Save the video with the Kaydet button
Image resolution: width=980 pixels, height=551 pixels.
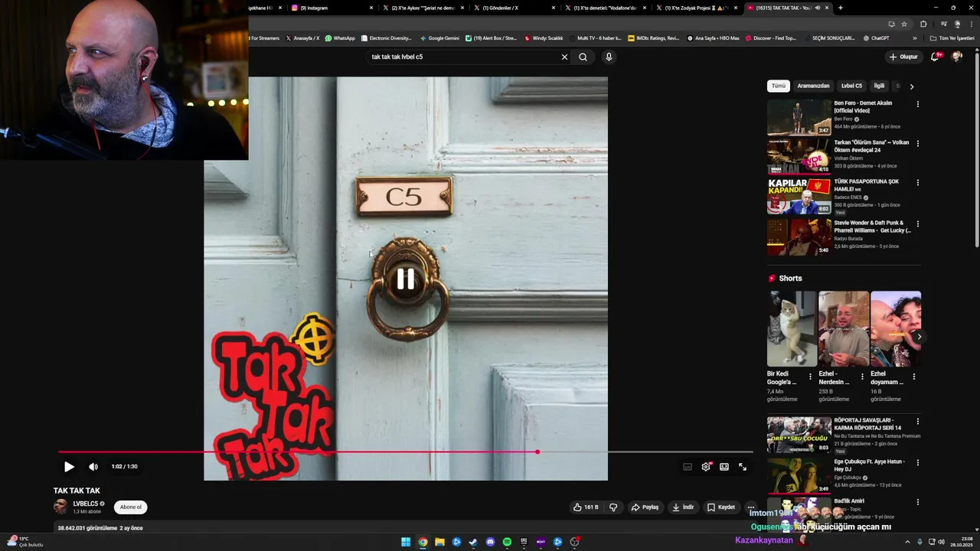pos(721,507)
